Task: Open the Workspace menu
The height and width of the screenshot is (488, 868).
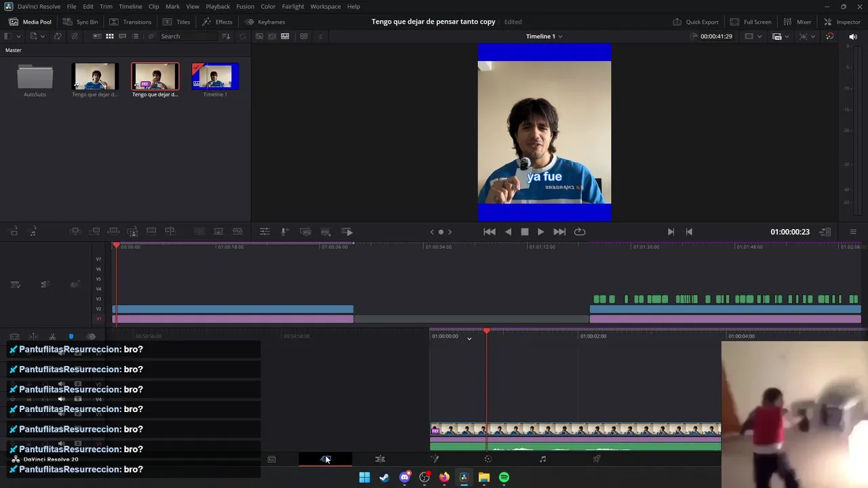Action: pyautogui.click(x=325, y=6)
